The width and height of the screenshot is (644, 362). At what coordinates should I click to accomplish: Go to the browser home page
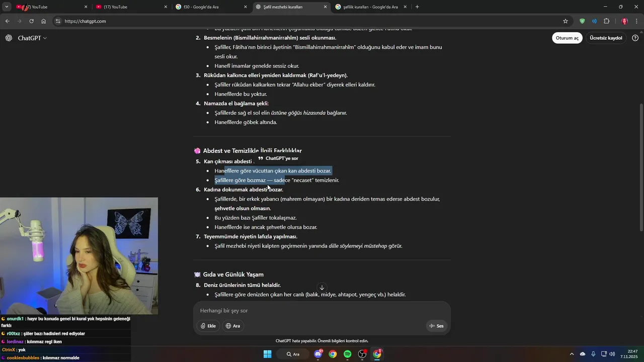click(x=44, y=21)
